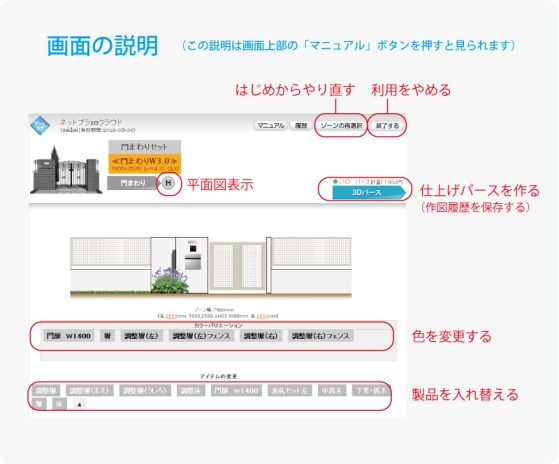
Task: Open the マニュアル manual button
Action: tap(271, 125)
